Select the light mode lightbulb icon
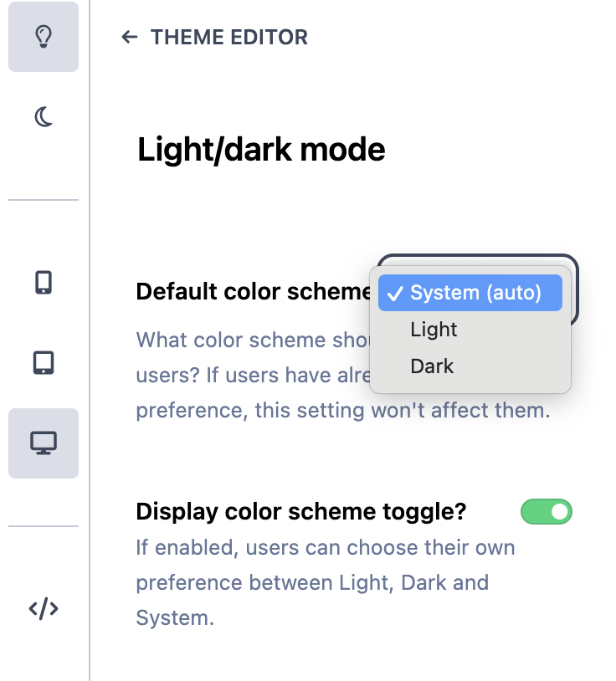This screenshot has width=616, height=681. [44, 37]
